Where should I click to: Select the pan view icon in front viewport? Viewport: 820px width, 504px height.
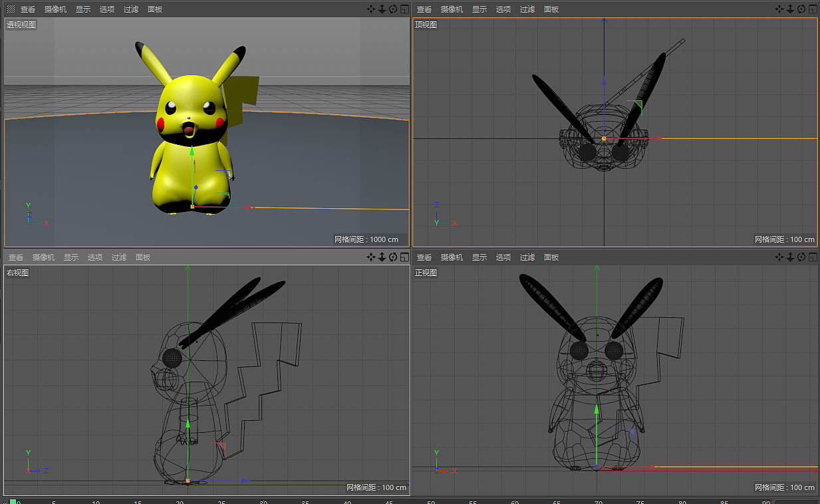(x=779, y=257)
